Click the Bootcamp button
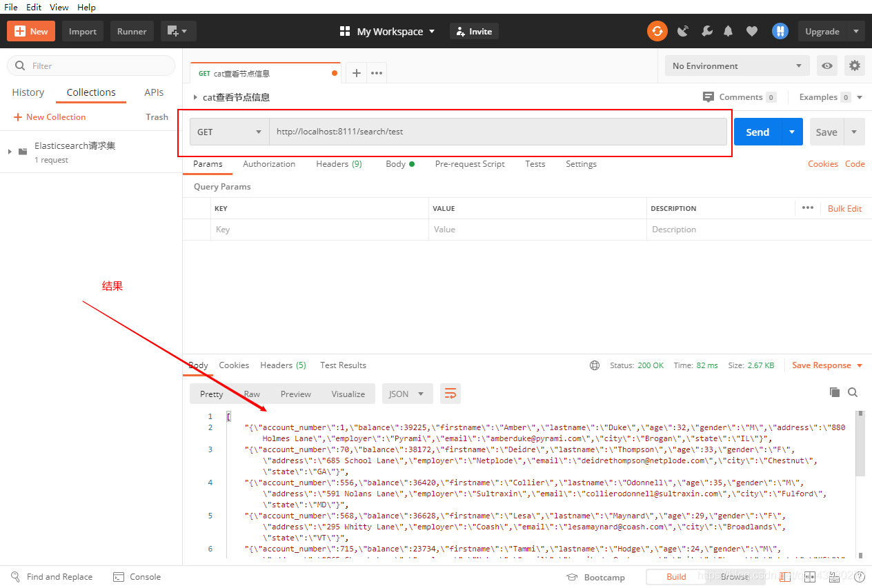 click(x=595, y=578)
